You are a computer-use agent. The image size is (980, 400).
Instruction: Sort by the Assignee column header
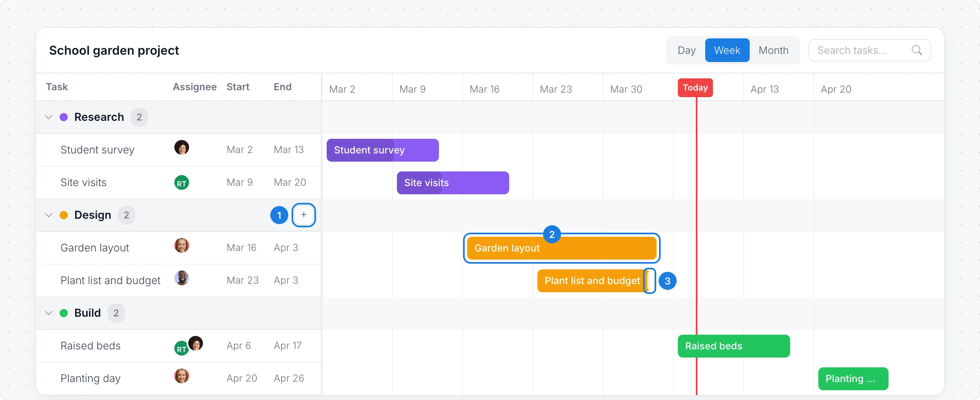click(195, 87)
